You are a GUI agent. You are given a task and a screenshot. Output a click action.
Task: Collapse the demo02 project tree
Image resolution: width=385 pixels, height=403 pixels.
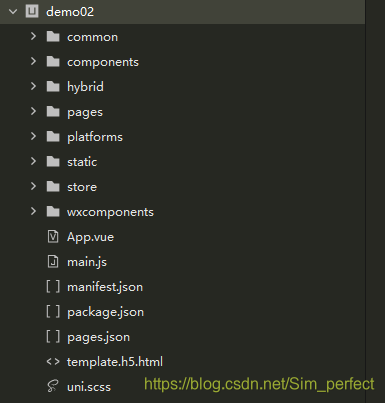click(13, 12)
